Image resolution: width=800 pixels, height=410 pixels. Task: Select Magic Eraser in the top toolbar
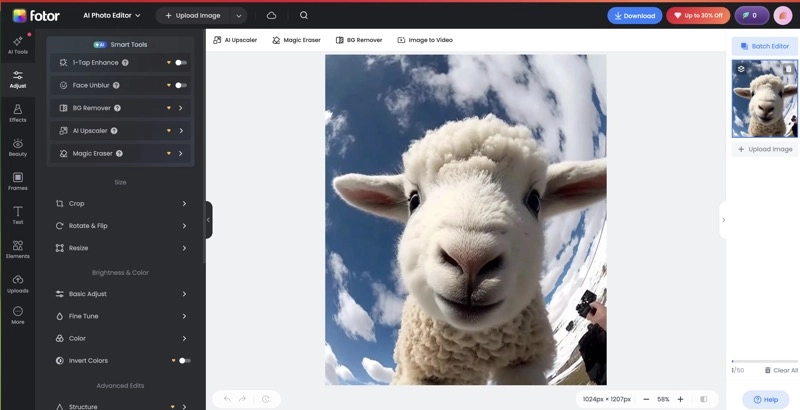pos(296,40)
